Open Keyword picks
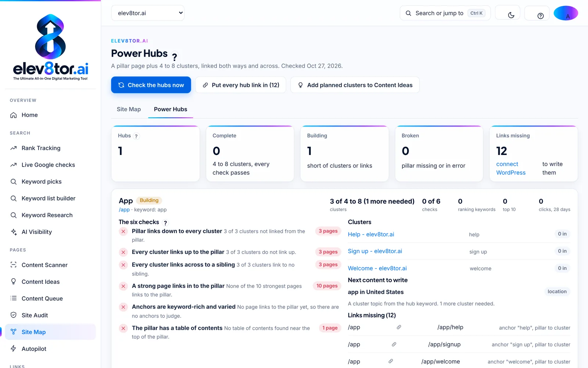Image resolution: width=588 pixels, height=368 pixels. pos(50,182)
